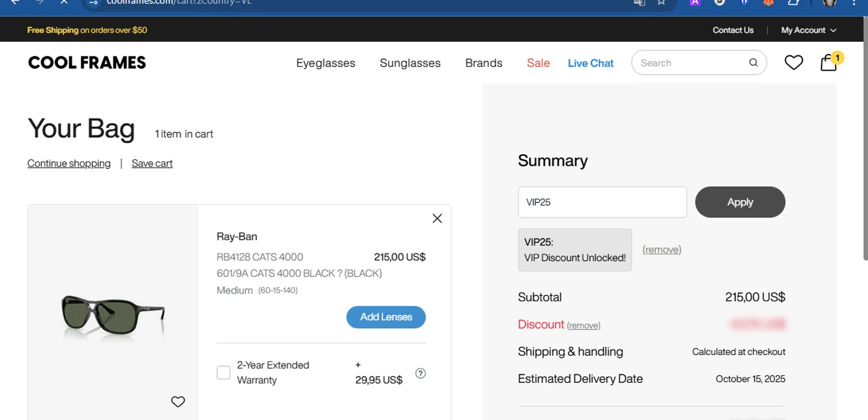Click the warranty price 29,95 US$
The height and width of the screenshot is (420, 868).
click(379, 380)
